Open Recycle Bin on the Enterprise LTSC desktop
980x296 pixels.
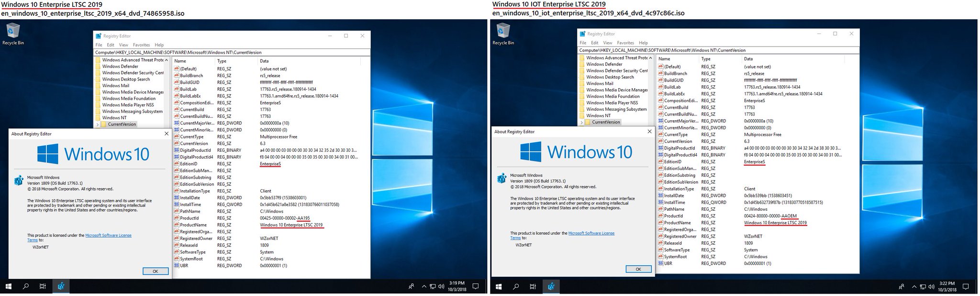coord(13,34)
